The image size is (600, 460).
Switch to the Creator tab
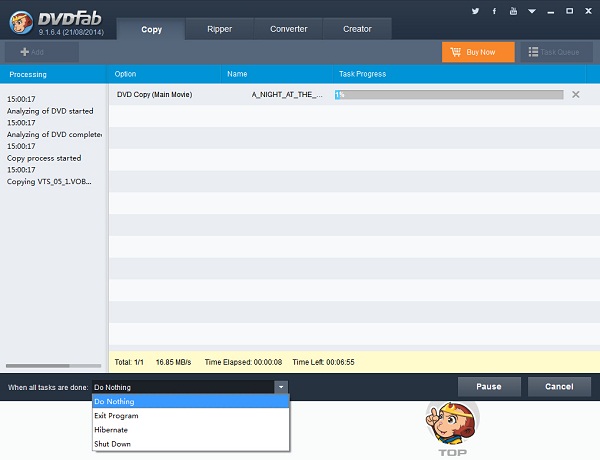point(357,29)
